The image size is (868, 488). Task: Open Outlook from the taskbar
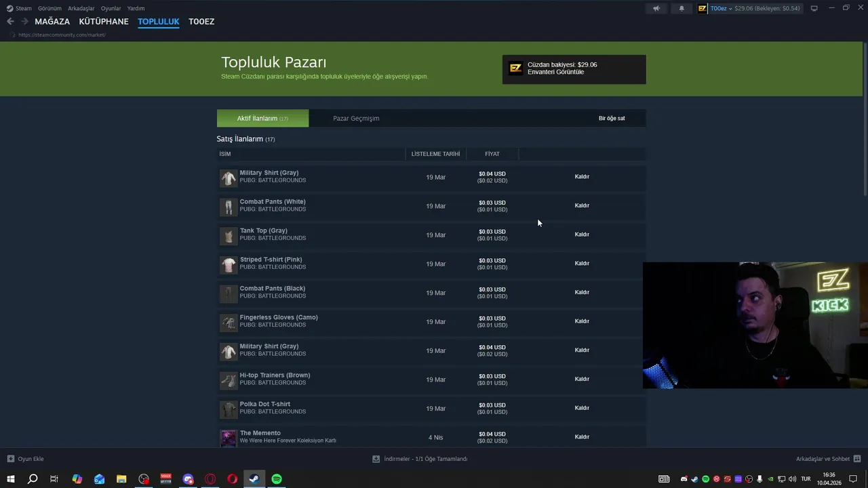[100, 479]
